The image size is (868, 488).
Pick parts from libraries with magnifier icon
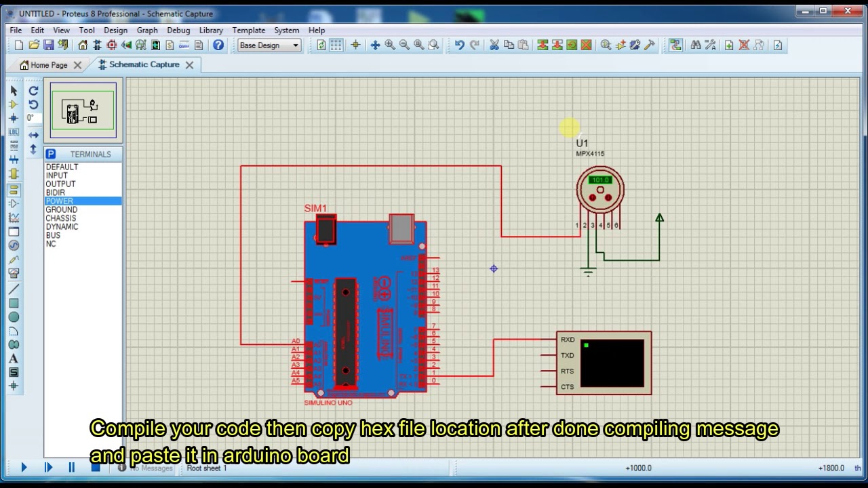point(606,45)
